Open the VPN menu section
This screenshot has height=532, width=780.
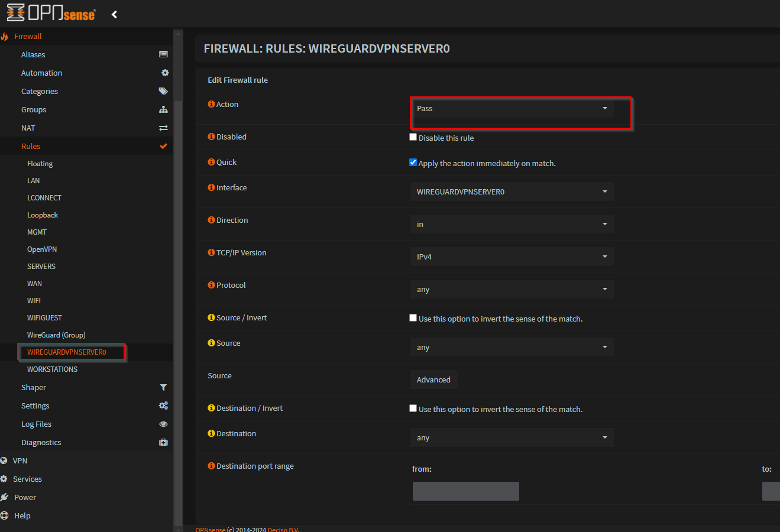pos(20,460)
